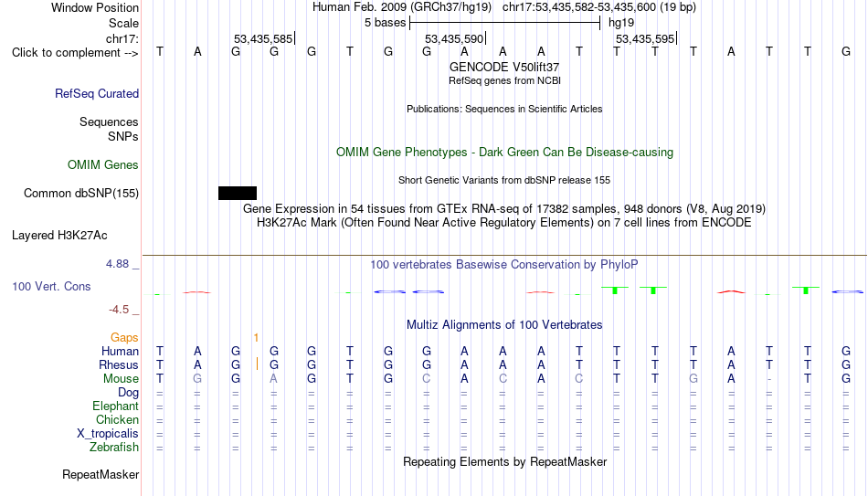The width and height of the screenshot is (868, 496).
Task: Click the dash gap in Mouse row
Action: (769, 379)
